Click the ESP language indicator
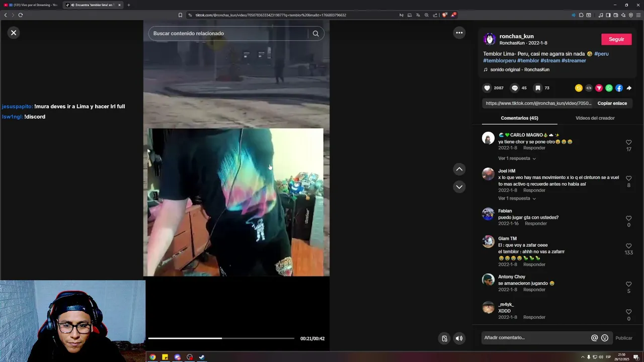This screenshot has height=362, width=644. 608,357
